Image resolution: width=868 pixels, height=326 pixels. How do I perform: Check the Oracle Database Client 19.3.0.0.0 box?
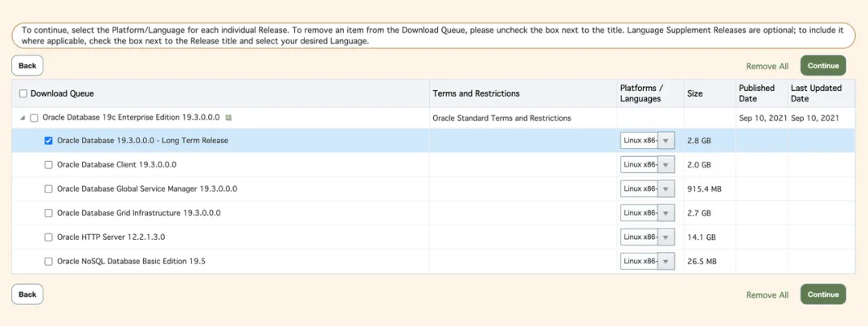[48, 165]
